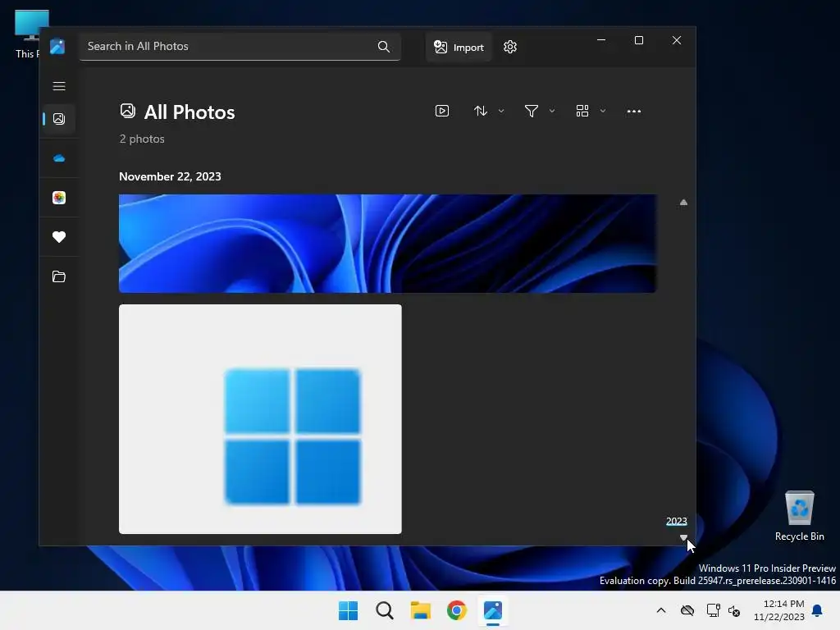Maximize the Photos window
The height and width of the screenshot is (630, 840).
coord(638,40)
